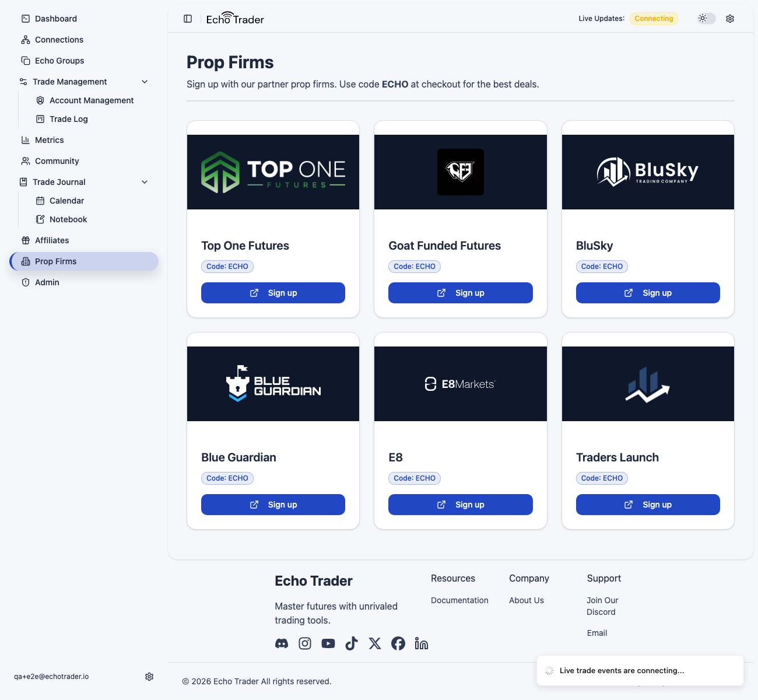Go to Dashboard in sidebar
The height and width of the screenshot is (700, 758).
84,19
